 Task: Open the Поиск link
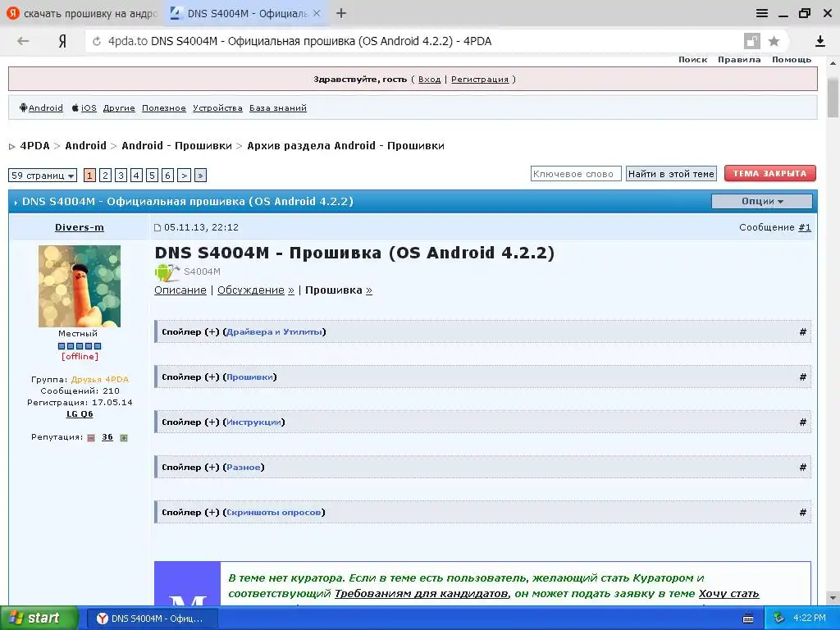[x=692, y=59]
